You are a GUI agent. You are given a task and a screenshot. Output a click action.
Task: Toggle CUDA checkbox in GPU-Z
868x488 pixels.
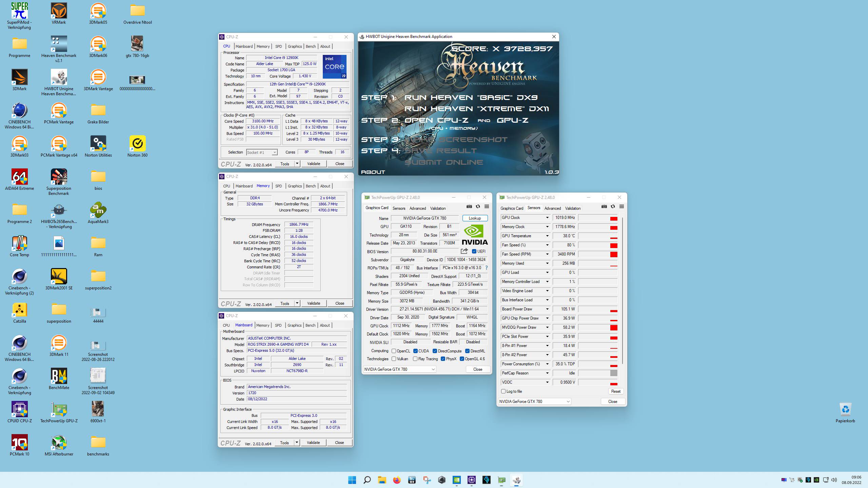[415, 351]
